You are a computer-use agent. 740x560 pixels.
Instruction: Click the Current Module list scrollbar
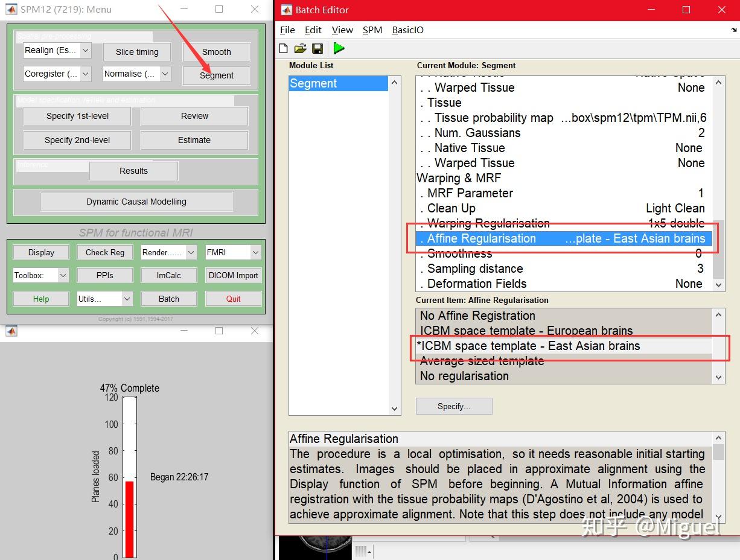click(x=718, y=183)
